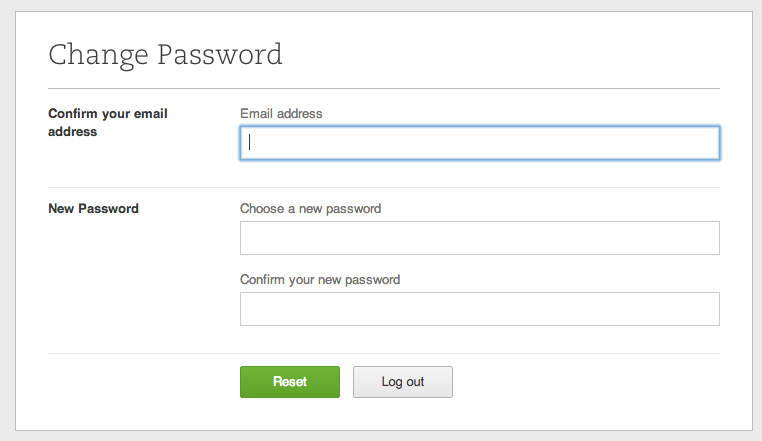Click the 'Confirm your new password' label

[320, 280]
